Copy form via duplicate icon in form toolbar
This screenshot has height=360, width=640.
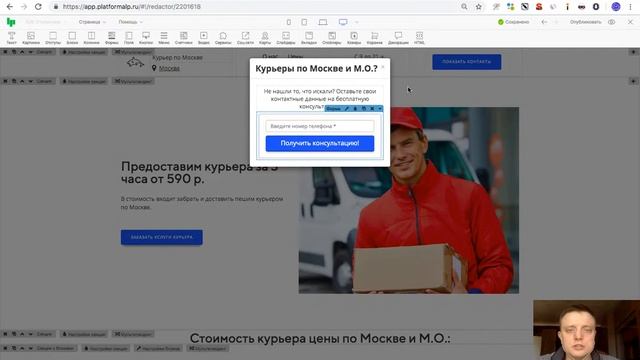tap(364, 109)
